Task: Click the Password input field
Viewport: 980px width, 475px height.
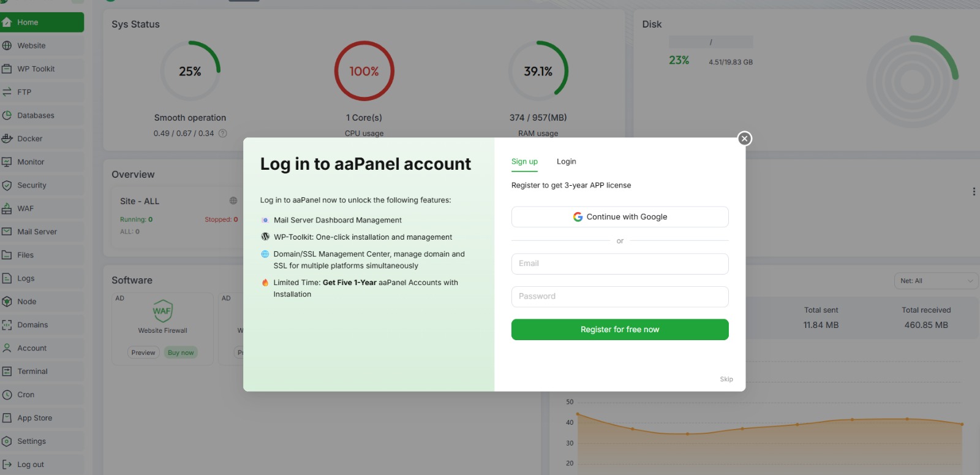Action: [620, 297]
